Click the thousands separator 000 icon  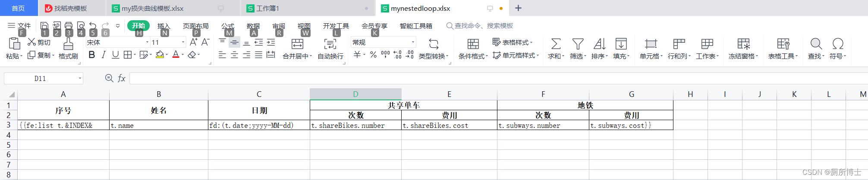[385, 55]
